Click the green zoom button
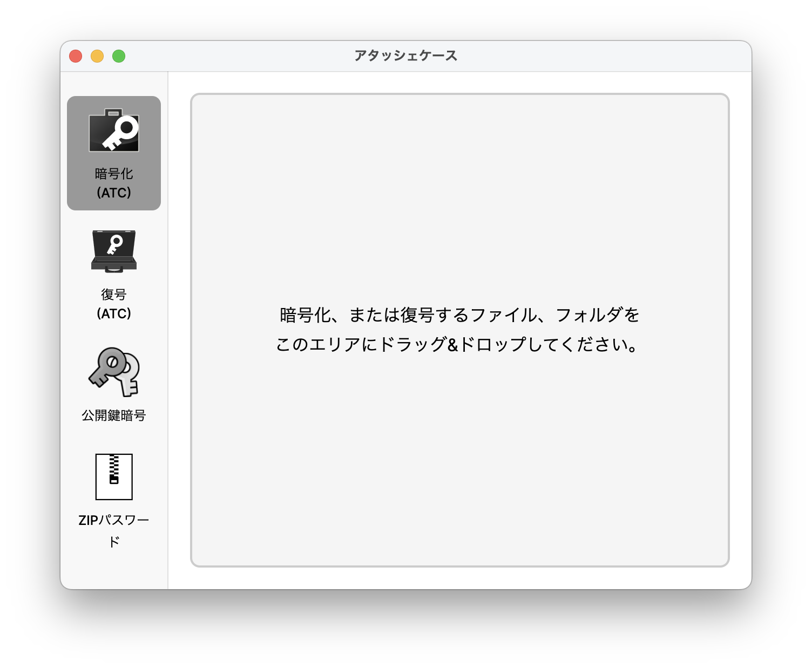The height and width of the screenshot is (669, 812). coord(119,55)
